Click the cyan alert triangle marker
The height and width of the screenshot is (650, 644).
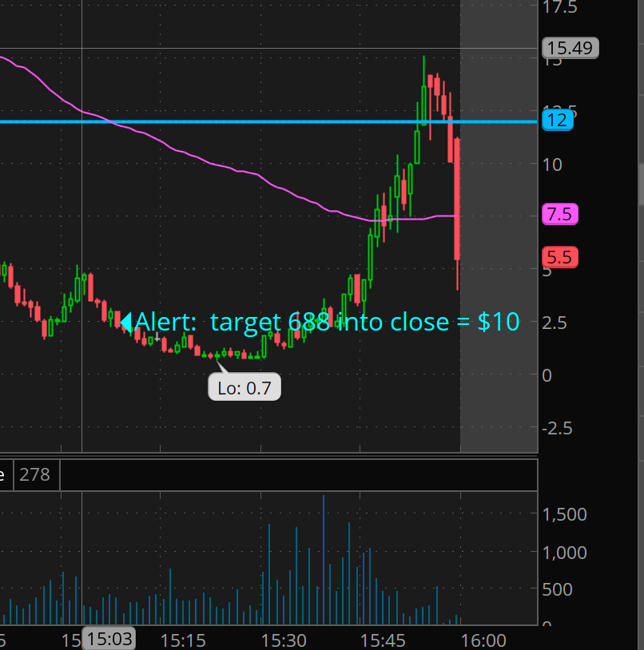pyautogui.click(x=126, y=321)
